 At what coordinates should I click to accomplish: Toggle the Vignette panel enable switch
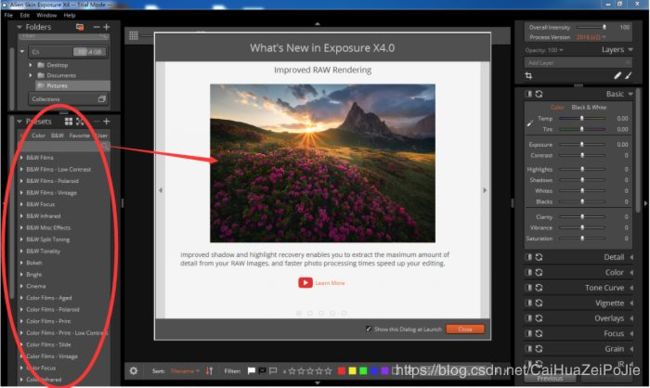pyautogui.click(x=529, y=303)
